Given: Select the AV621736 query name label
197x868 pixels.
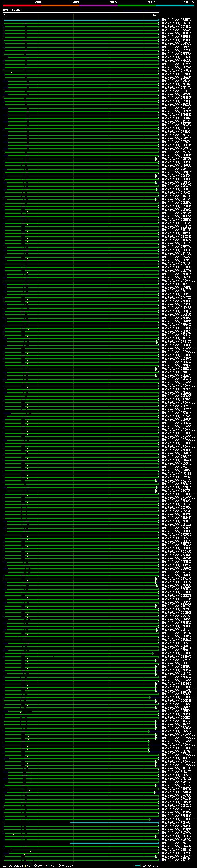Looking at the screenshot, I should coord(11,10).
